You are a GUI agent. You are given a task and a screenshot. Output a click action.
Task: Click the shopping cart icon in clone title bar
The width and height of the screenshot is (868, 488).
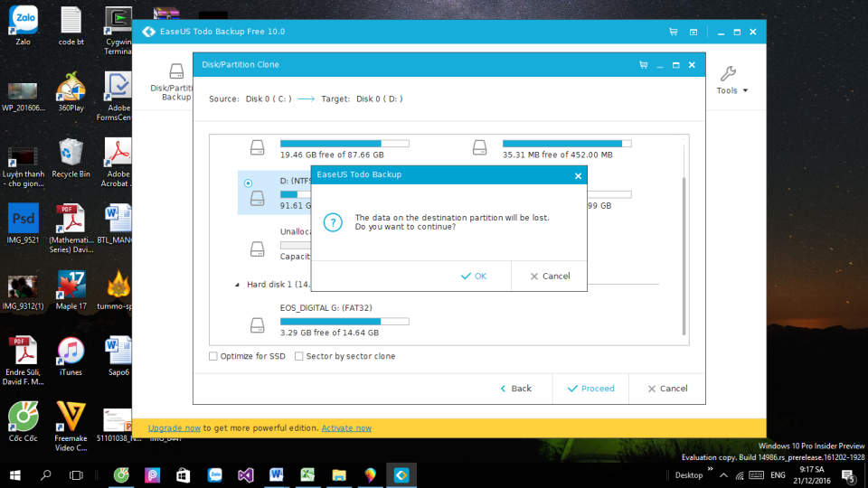pos(643,65)
